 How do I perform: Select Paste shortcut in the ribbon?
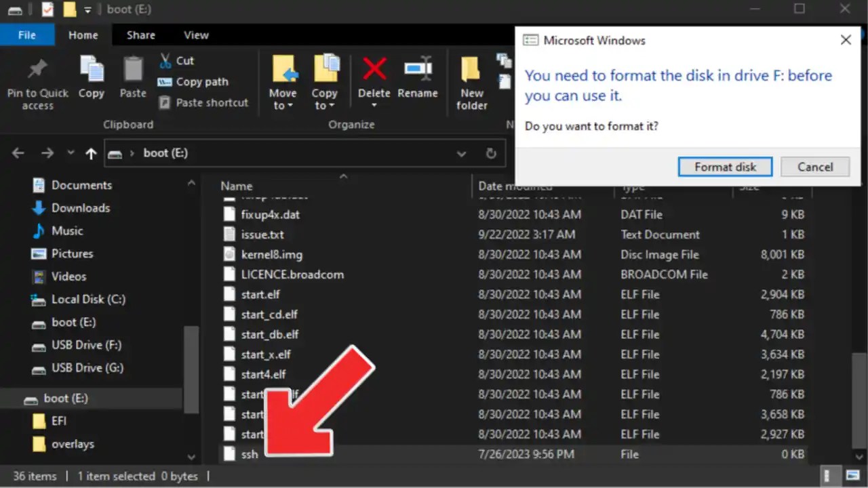tap(203, 102)
